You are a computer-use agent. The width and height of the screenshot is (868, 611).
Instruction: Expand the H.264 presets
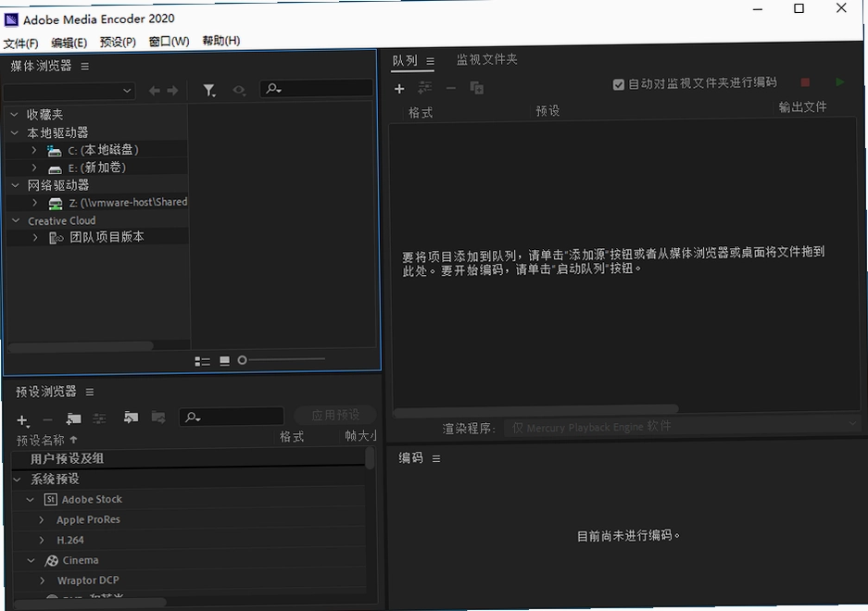pos(42,540)
